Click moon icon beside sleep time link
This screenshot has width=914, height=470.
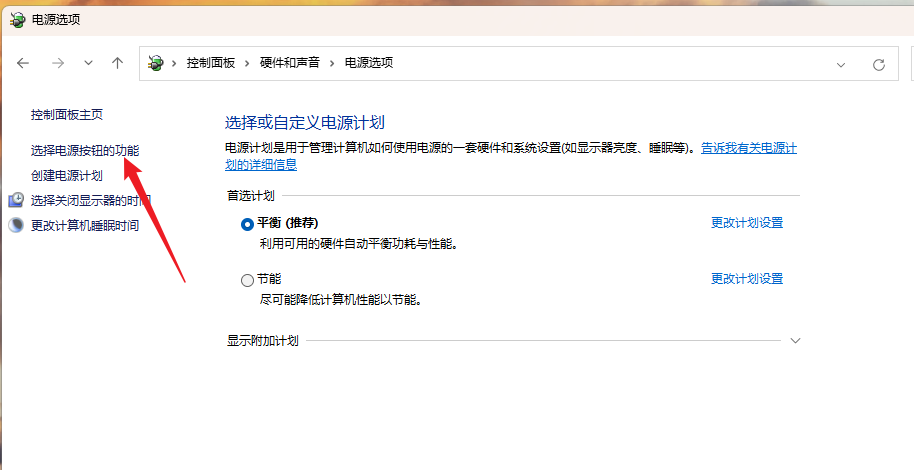pos(16,225)
